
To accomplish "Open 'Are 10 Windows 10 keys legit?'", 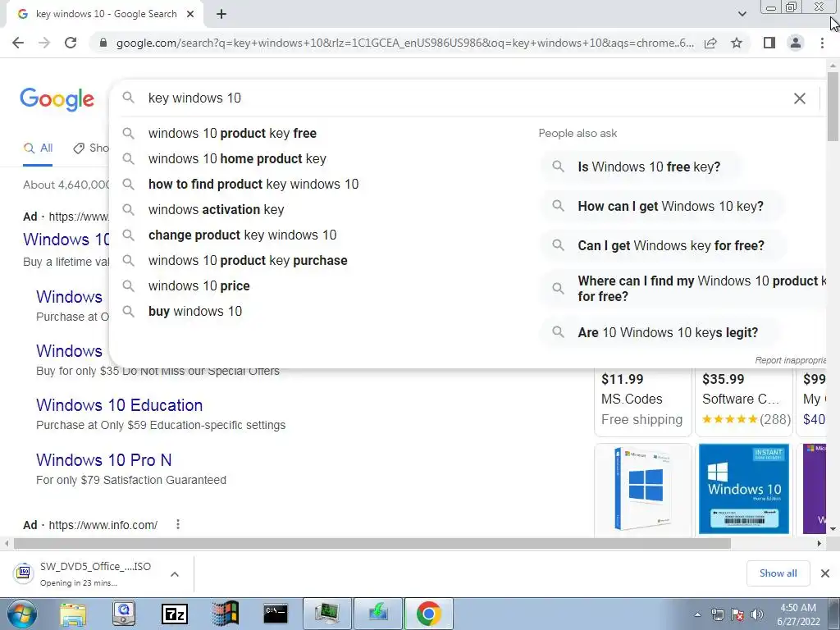I will pyautogui.click(x=660, y=333).
